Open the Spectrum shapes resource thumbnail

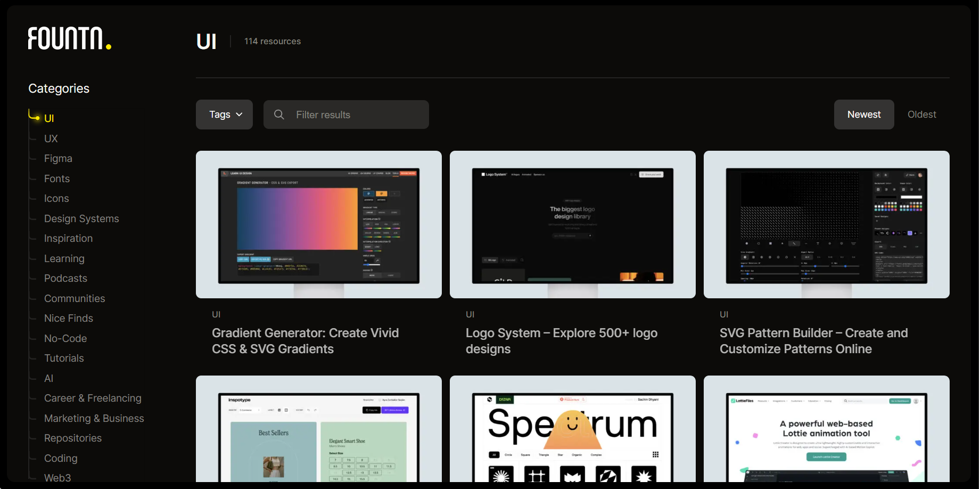point(573,429)
